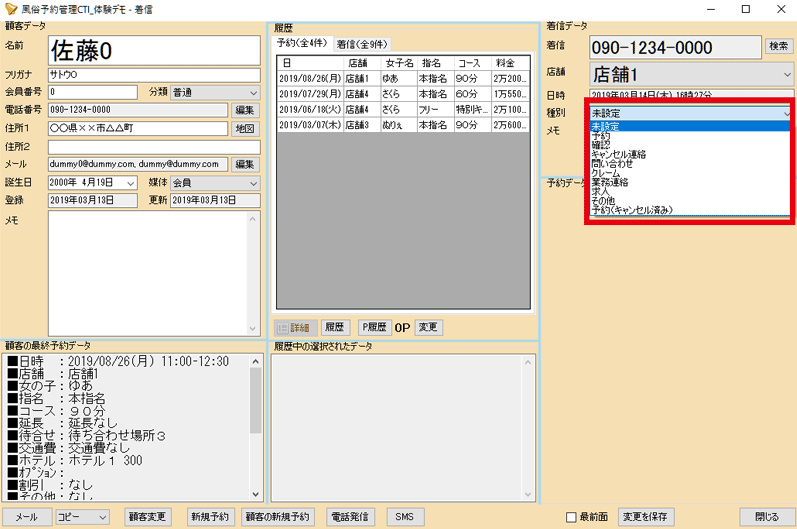Expand the 誕生日 date picker dropdown
This screenshot has height=529, width=797.
point(131,183)
